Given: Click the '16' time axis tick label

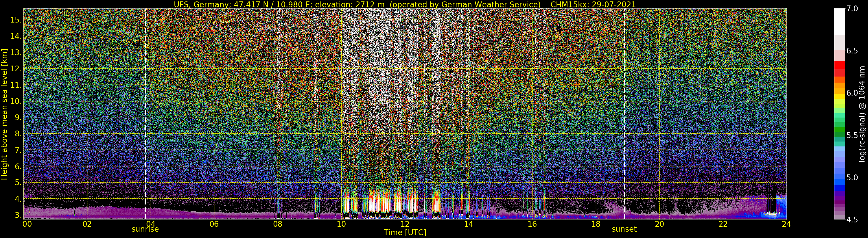Looking at the screenshot, I should (532, 224).
